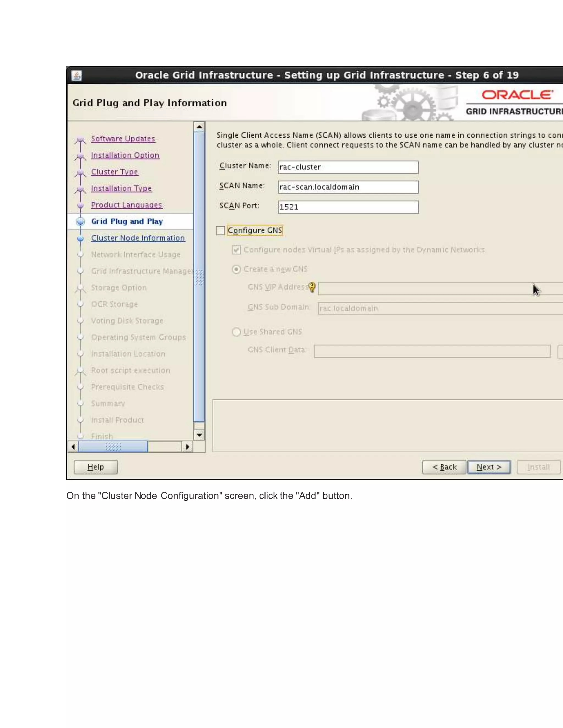Open the Cluster Type step
The height and width of the screenshot is (728, 563).
click(114, 172)
